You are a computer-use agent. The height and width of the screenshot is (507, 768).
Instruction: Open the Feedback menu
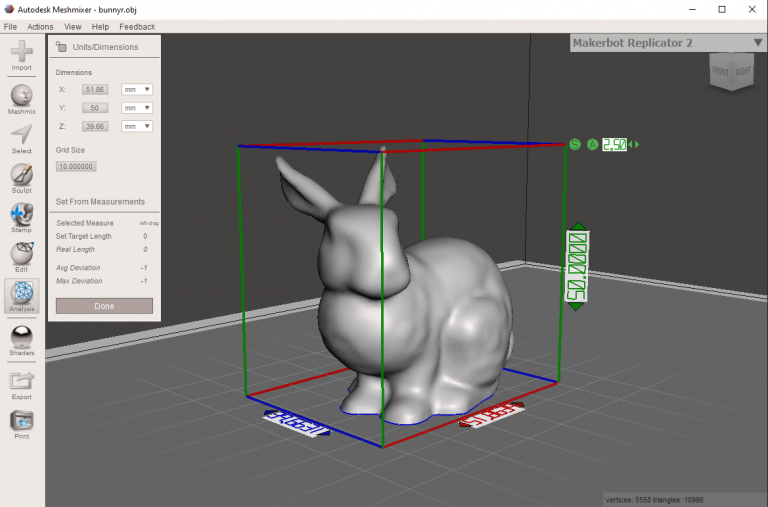(x=137, y=26)
